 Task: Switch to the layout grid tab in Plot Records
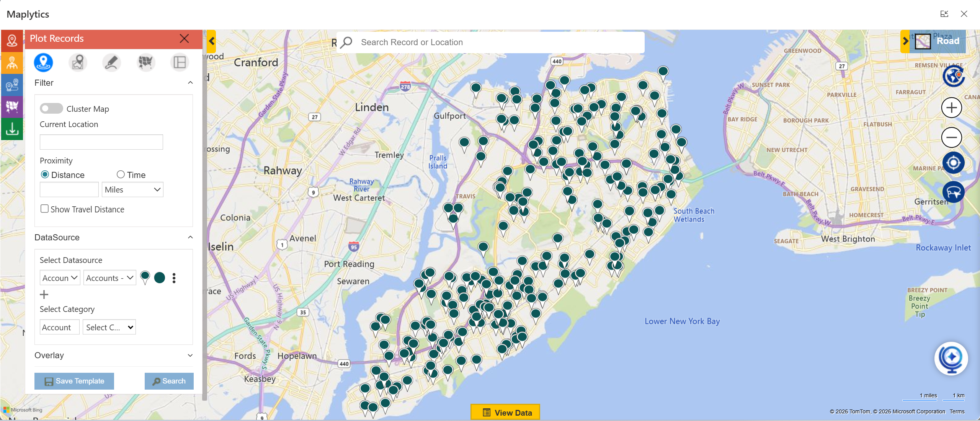point(180,62)
